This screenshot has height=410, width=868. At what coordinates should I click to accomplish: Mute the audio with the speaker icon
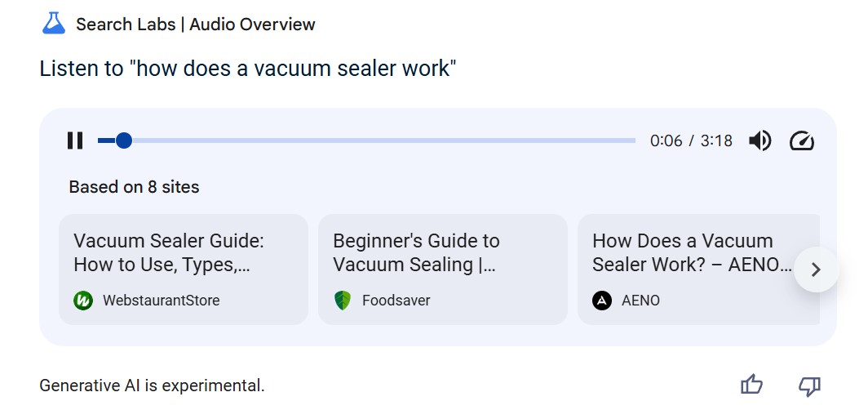(759, 140)
